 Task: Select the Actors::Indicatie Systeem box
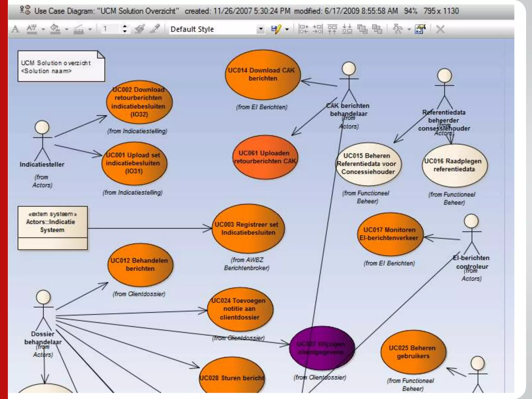tap(52, 228)
